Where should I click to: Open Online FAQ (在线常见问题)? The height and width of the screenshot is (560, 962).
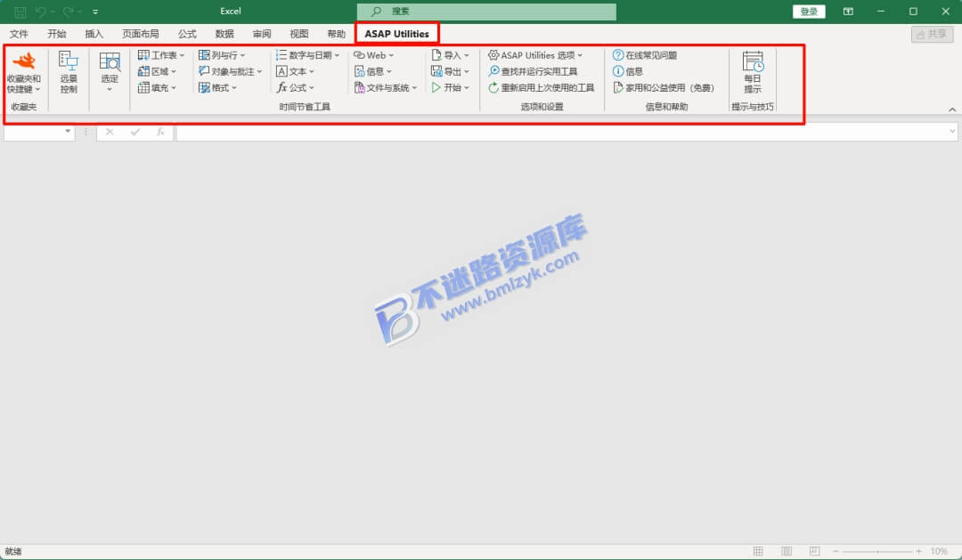pos(645,55)
